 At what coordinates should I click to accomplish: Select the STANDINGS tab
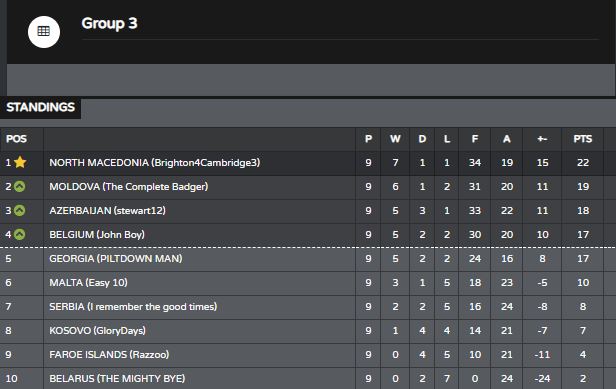tap(40, 107)
